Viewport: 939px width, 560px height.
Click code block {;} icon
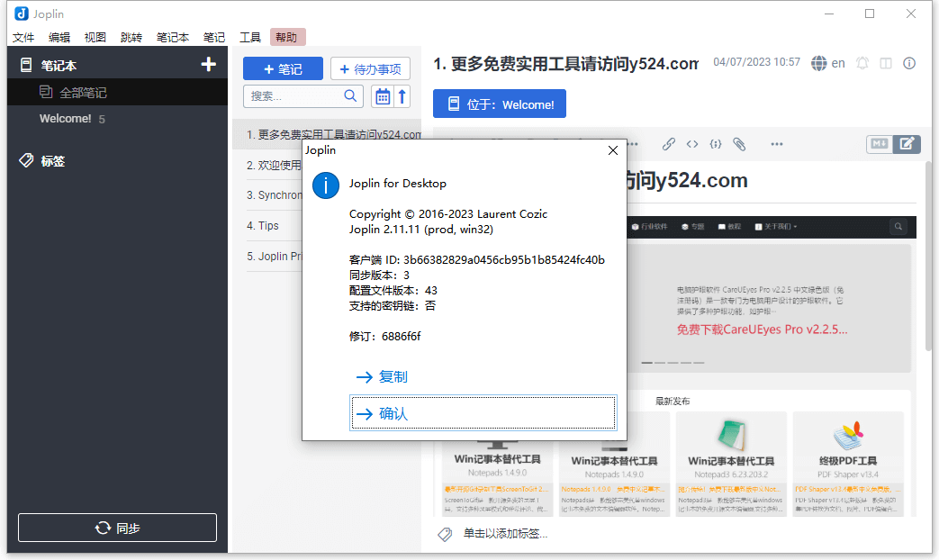click(x=716, y=144)
